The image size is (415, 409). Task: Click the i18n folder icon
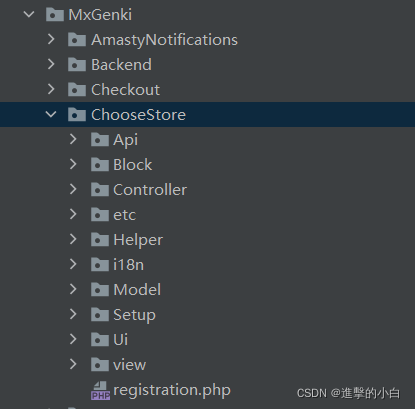click(x=100, y=265)
